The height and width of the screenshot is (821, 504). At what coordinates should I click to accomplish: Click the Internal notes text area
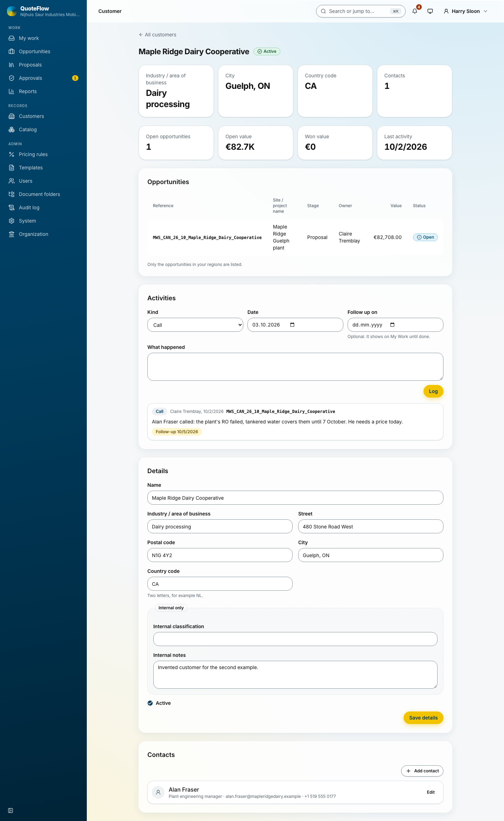pos(295,675)
